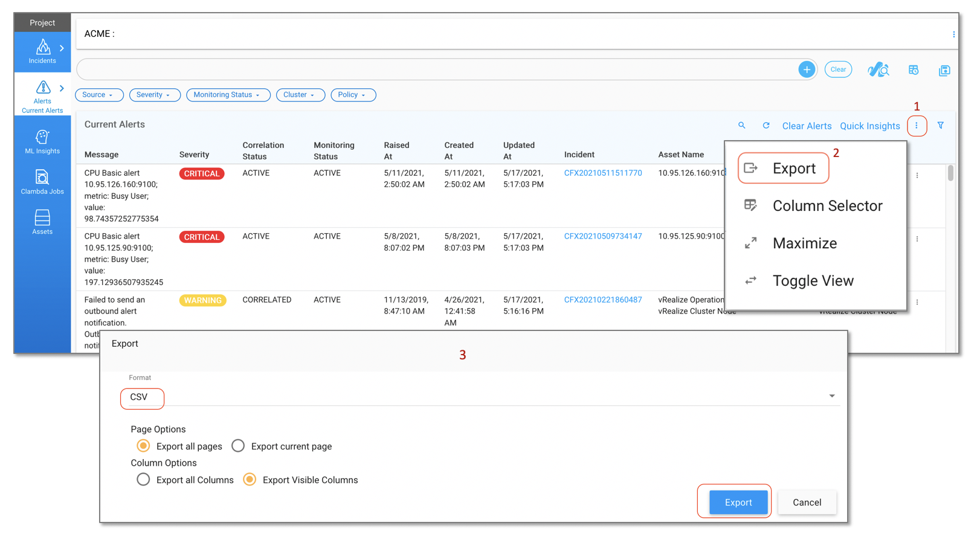Open Incidents from the sidebar
The width and height of the screenshot is (980, 540).
coord(42,52)
